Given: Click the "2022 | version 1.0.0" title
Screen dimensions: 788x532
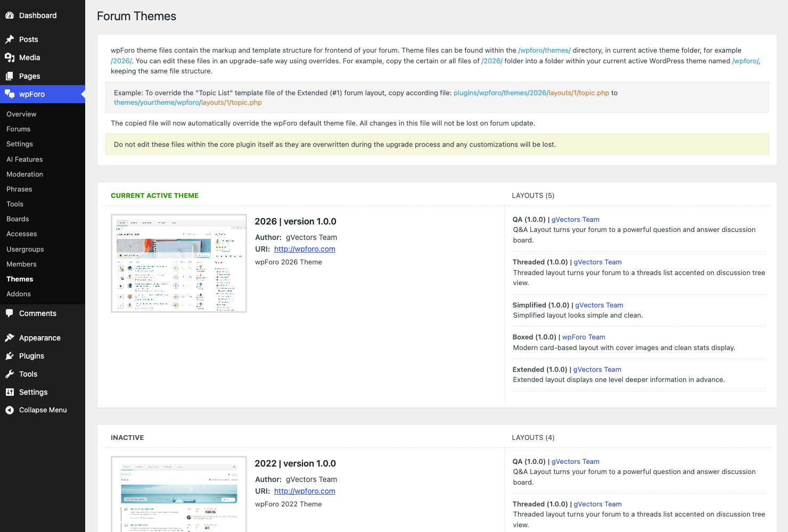Looking at the screenshot, I should click(295, 463).
